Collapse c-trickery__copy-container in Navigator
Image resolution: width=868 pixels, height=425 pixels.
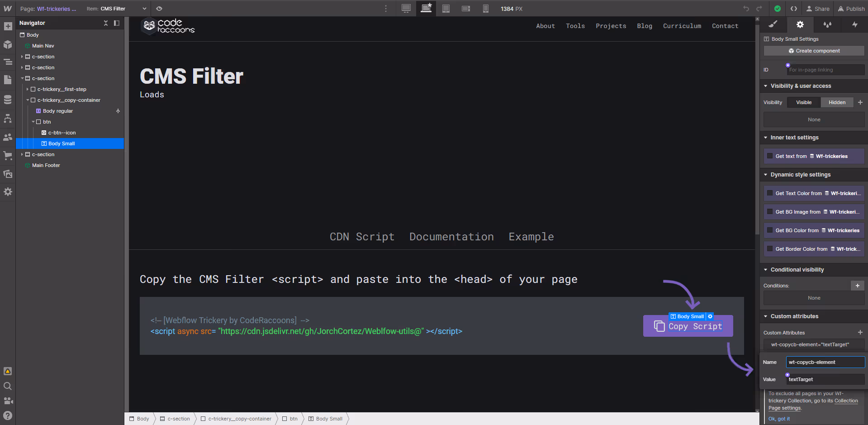pos(28,100)
